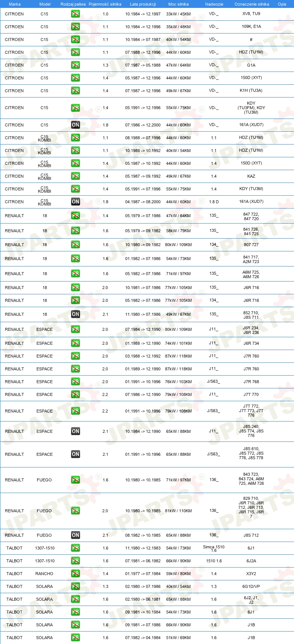Image resolution: width=294 pixels, height=644 pixels.
Task: Click the Opis column header
Action: (x=282, y=4)
